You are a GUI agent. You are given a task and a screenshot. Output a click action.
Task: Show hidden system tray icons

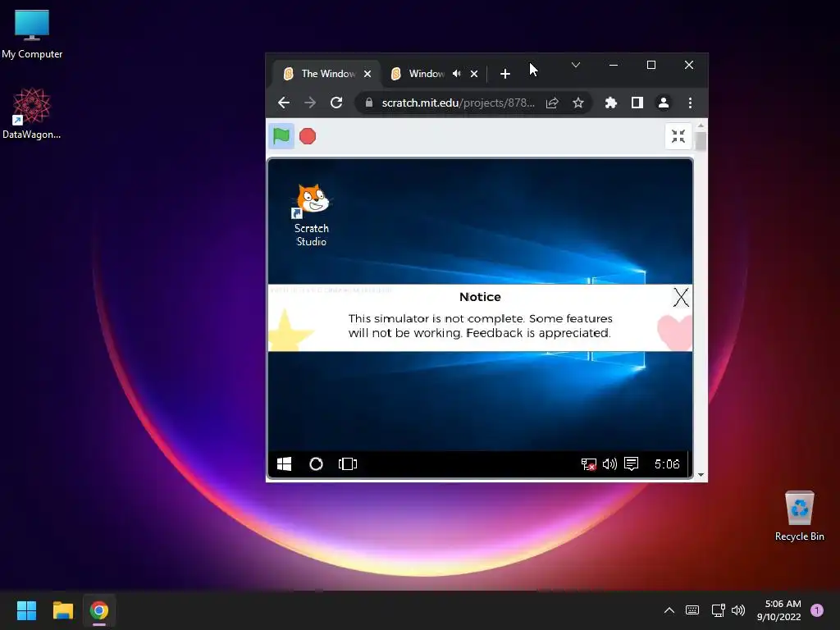click(x=669, y=610)
